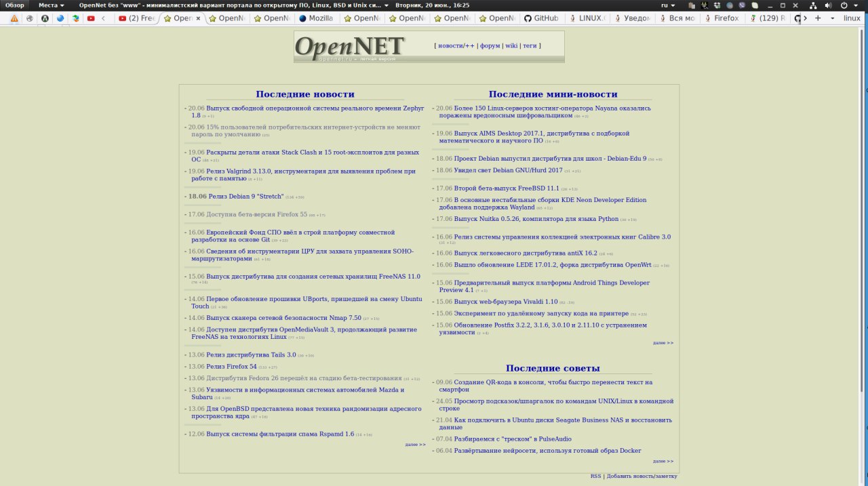Open the Обзор activities overview
Image resolution: width=868 pixels, height=486 pixels.
pos(15,5)
